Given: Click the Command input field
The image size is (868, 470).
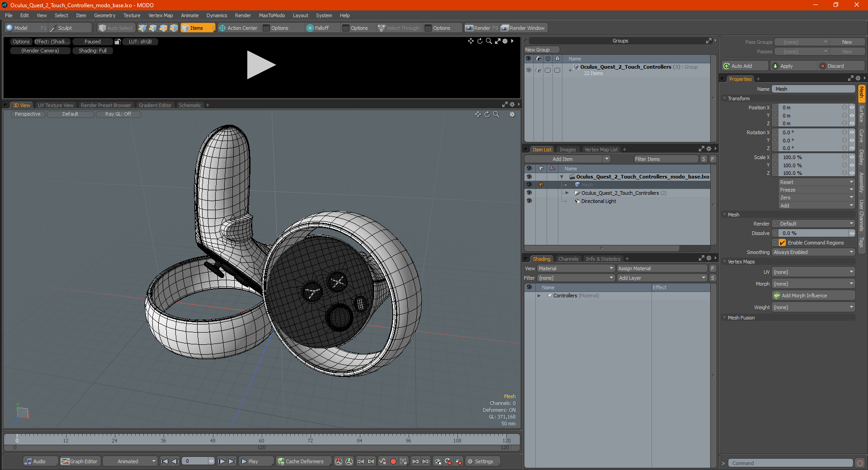Looking at the screenshot, I should (x=790, y=463).
